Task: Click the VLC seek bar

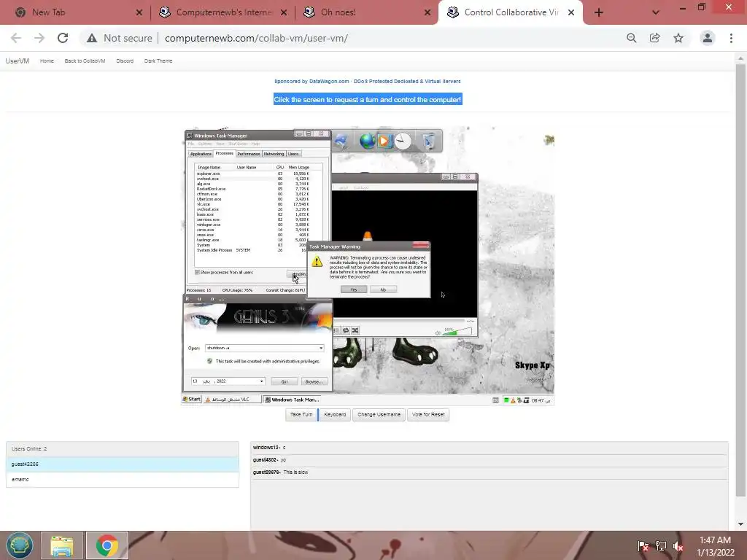Action: click(399, 322)
